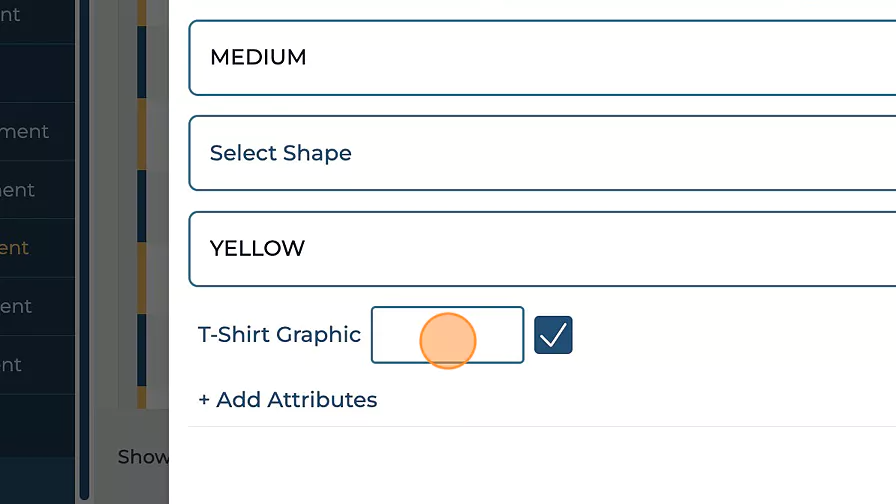Focus the T-Shirt Graphic text field

(x=447, y=335)
